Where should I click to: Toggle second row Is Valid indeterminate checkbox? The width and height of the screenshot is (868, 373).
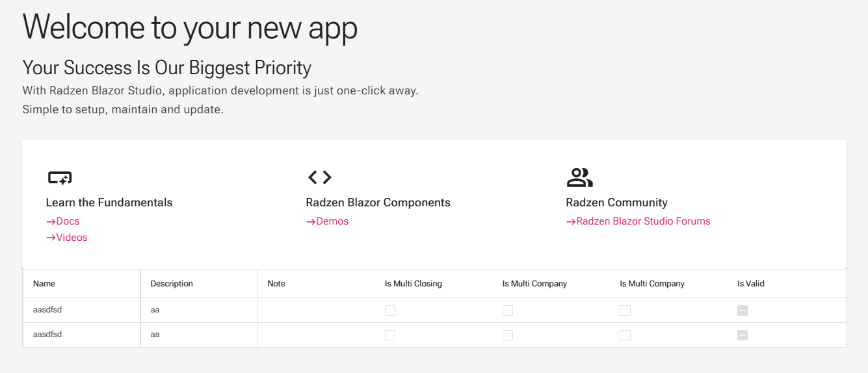(743, 335)
